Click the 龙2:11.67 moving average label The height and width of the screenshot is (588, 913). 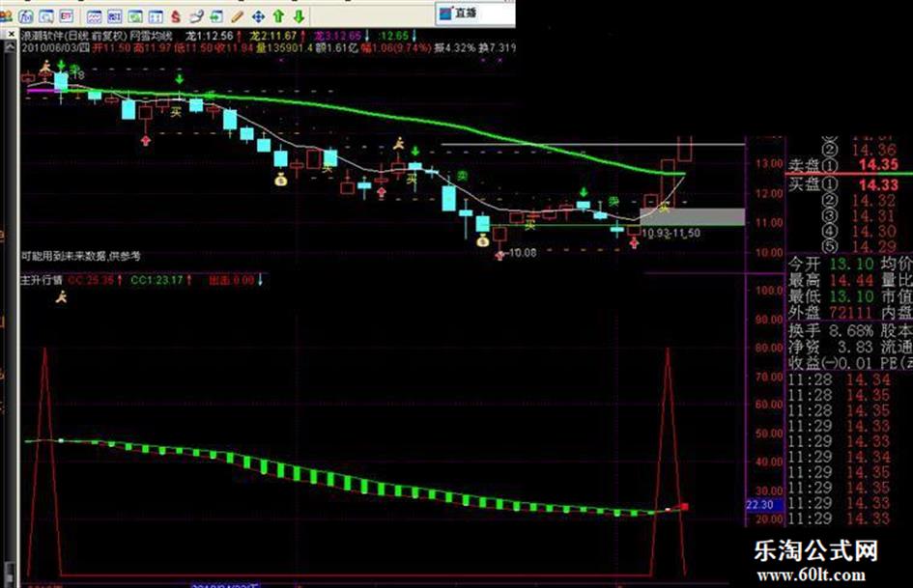(273, 36)
